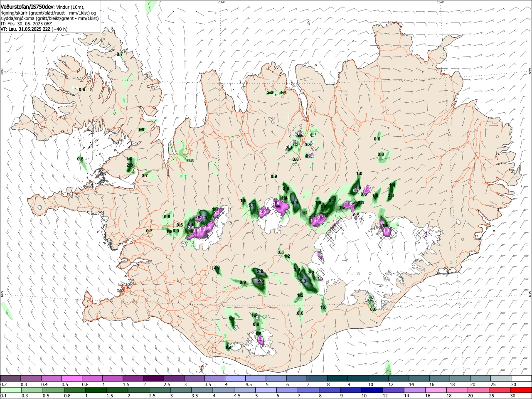
Task: Click the 15W longitude label
Action: point(440,2)
